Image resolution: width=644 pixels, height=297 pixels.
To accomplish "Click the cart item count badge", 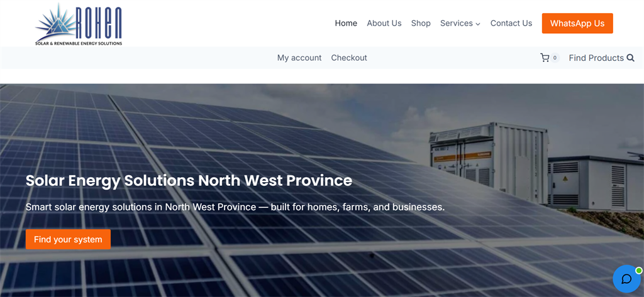I will pos(555,58).
